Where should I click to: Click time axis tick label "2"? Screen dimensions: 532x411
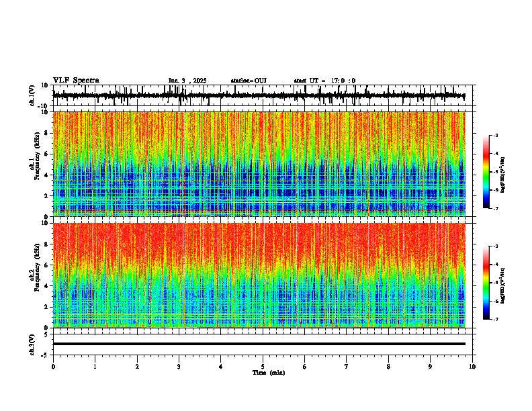click(x=137, y=367)
